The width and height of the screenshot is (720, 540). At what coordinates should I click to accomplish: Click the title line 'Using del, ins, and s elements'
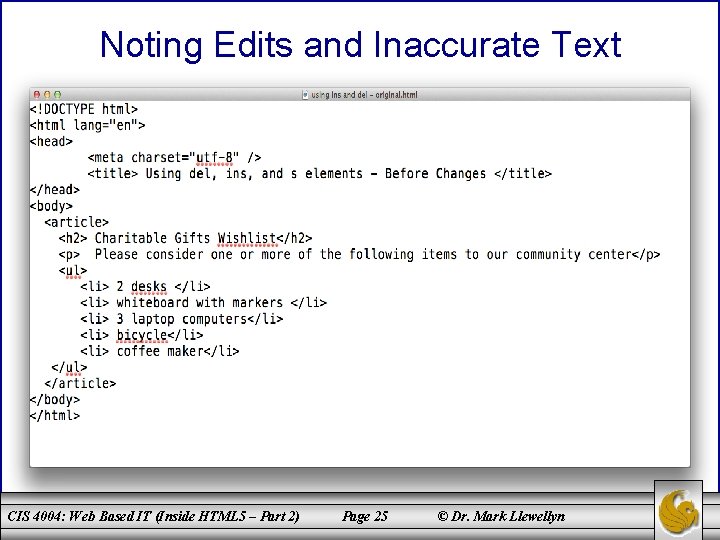pyautogui.click(x=320, y=174)
